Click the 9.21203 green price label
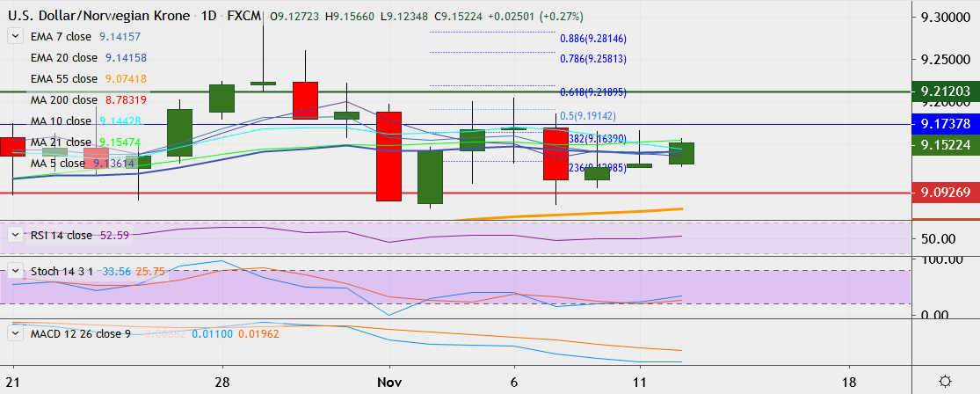 945,91
